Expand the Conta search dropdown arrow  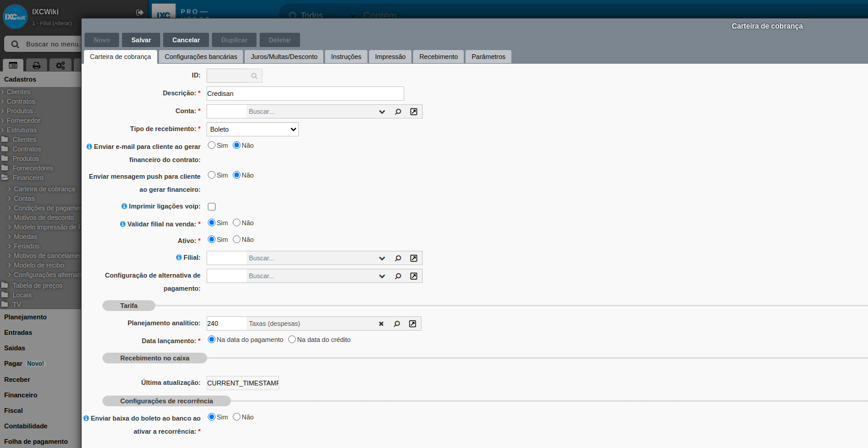(382, 111)
